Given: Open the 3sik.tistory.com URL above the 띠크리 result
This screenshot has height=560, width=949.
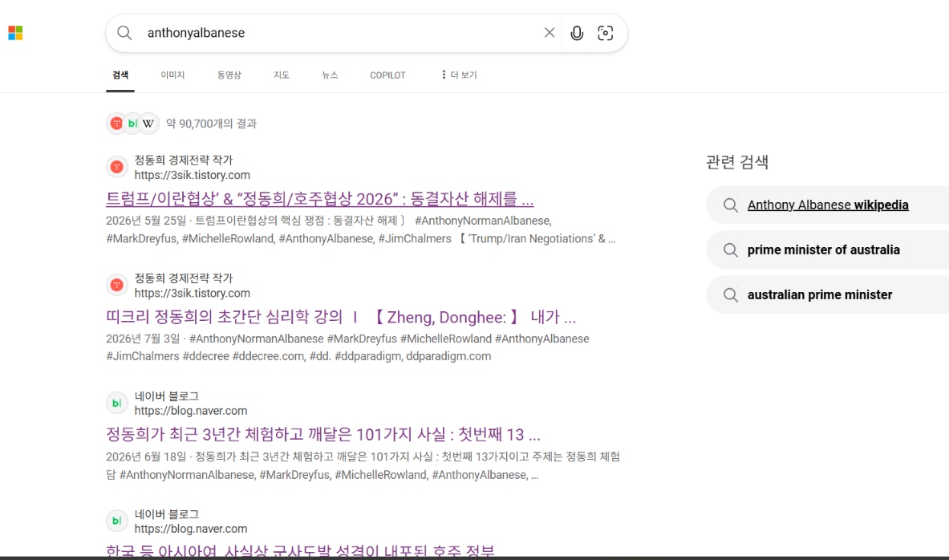Looking at the screenshot, I should 193,293.
